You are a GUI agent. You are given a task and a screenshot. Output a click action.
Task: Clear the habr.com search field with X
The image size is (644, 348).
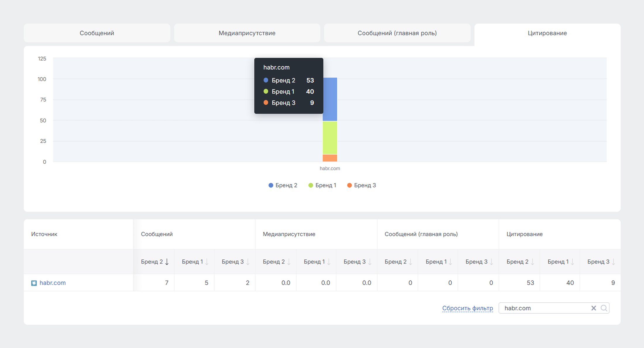593,308
